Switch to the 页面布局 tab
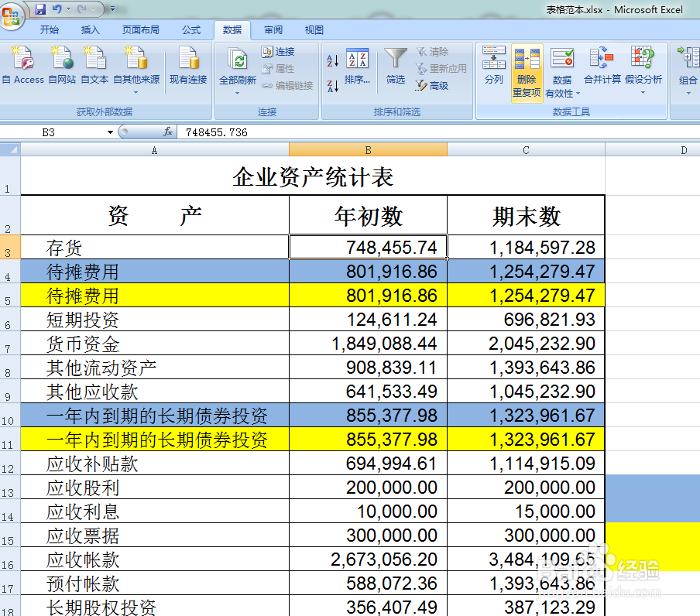The image size is (700, 616). [x=141, y=30]
